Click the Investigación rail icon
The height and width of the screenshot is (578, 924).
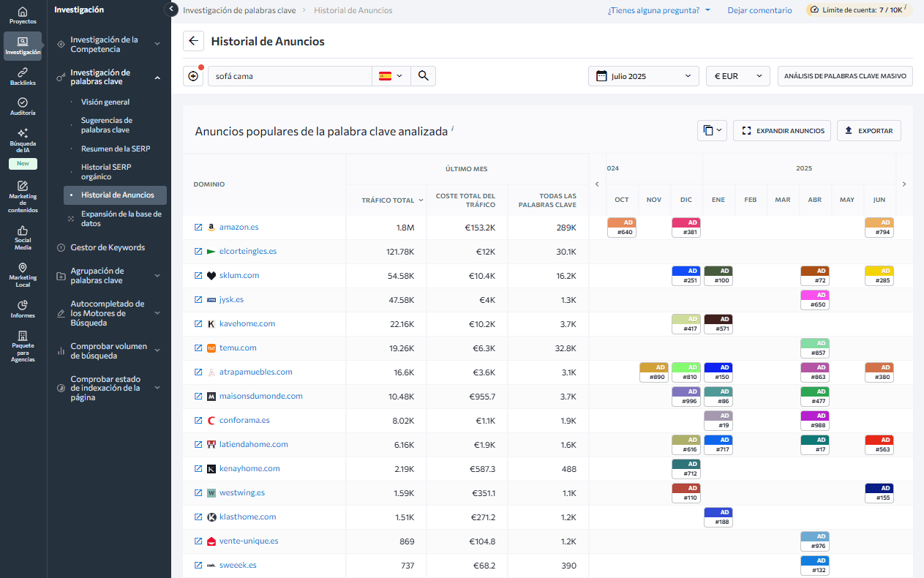point(23,46)
